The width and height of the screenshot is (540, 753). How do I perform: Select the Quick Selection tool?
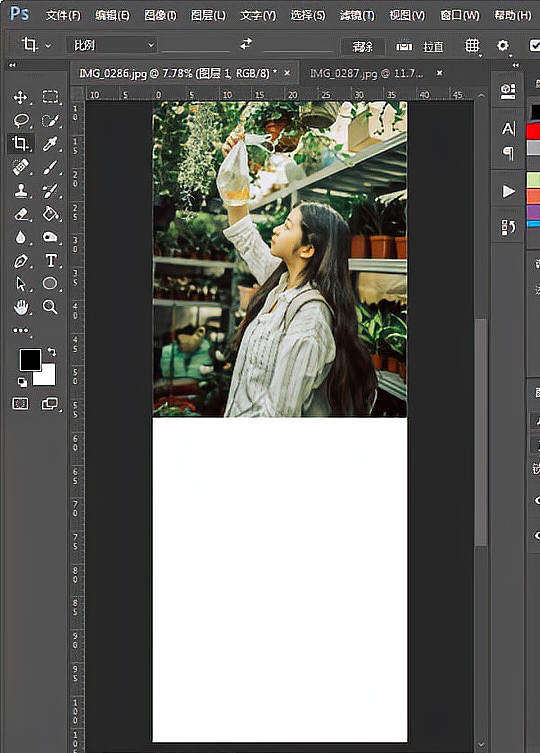pyautogui.click(x=50, y=120)
